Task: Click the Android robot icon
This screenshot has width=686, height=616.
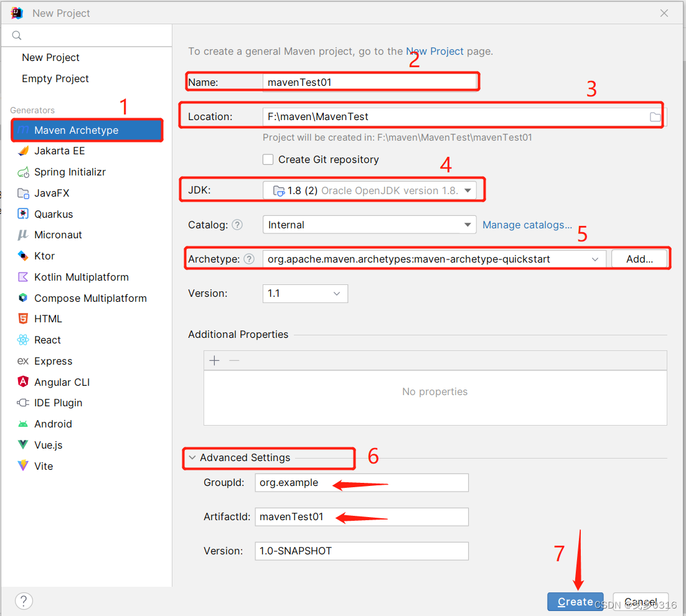Action: pos(23,424)
